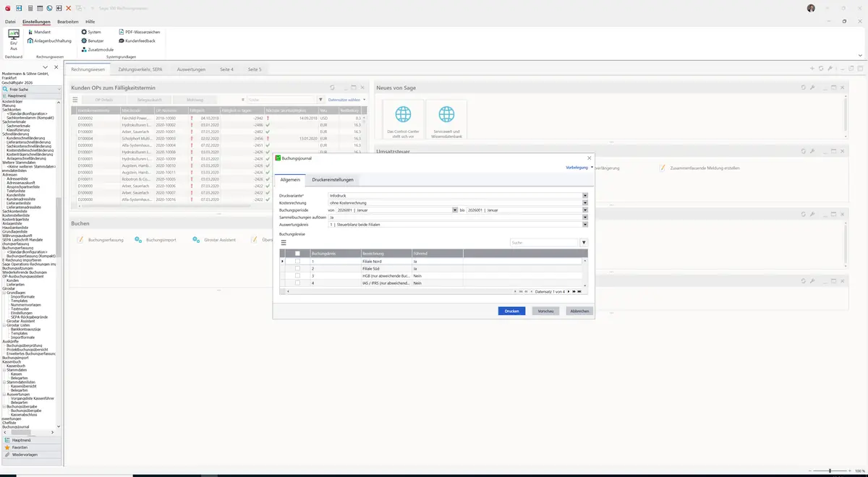This screenshot has width=868, height=477.
Task: Expand the Vorbelegung dropdown in dialog
Action: (579, 167)
